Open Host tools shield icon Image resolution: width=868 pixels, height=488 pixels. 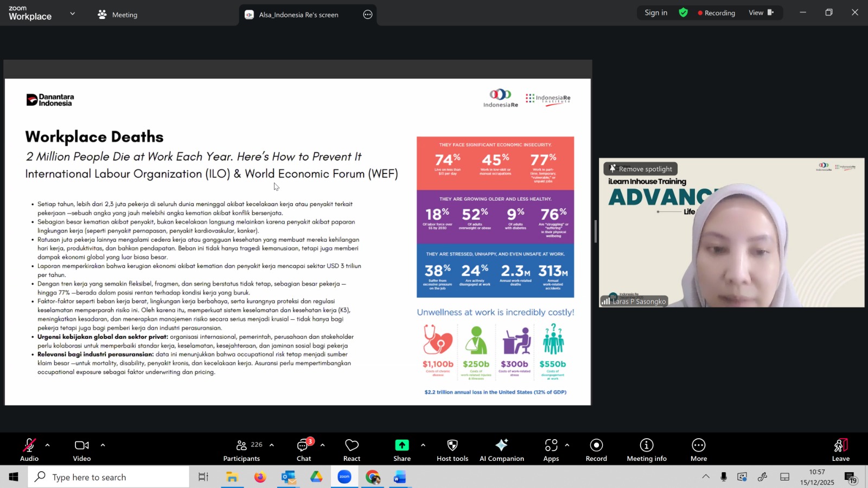(452, 450)
